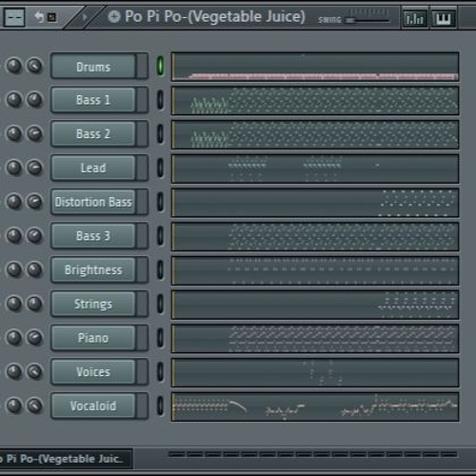This screenshot has width=476, height=476.
Task: Toggle the Bass 3 channel select LED
Action: tap(161, 236)
